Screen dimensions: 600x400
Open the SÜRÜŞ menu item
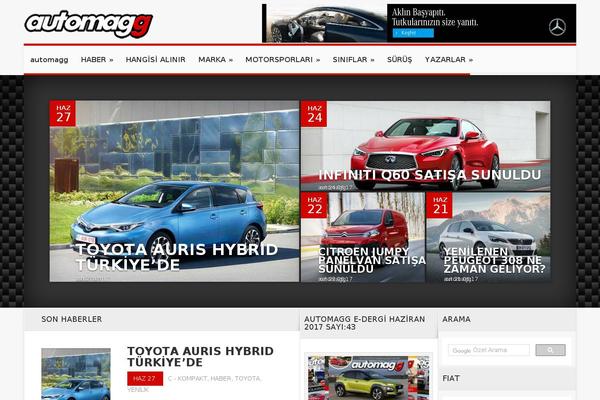coord(399,60)
